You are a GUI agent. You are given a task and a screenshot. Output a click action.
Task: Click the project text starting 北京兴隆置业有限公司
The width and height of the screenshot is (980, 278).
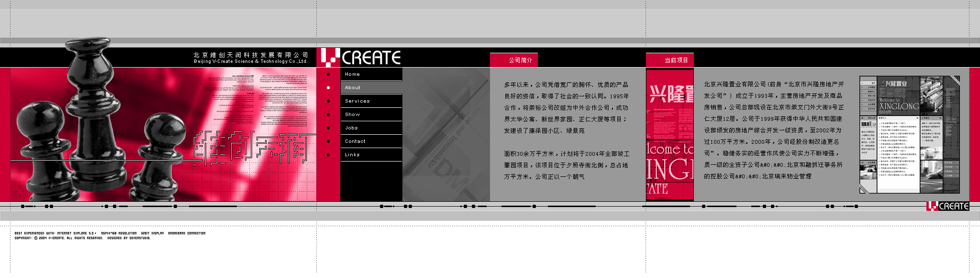pyautogui.click(x=774, y=130)
